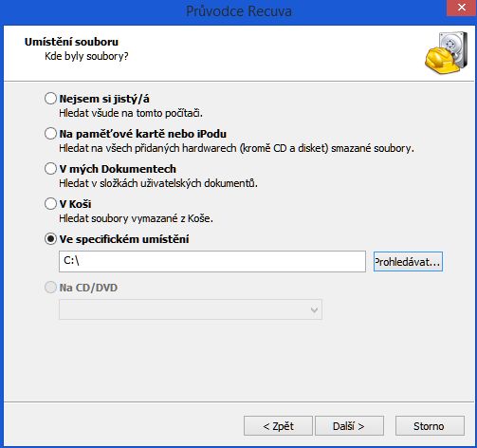This screenshot has height=448, width=477.
Task: Click 'Hledat v složkách uživatelských dokumentů' text
Action: pos(158,183)
